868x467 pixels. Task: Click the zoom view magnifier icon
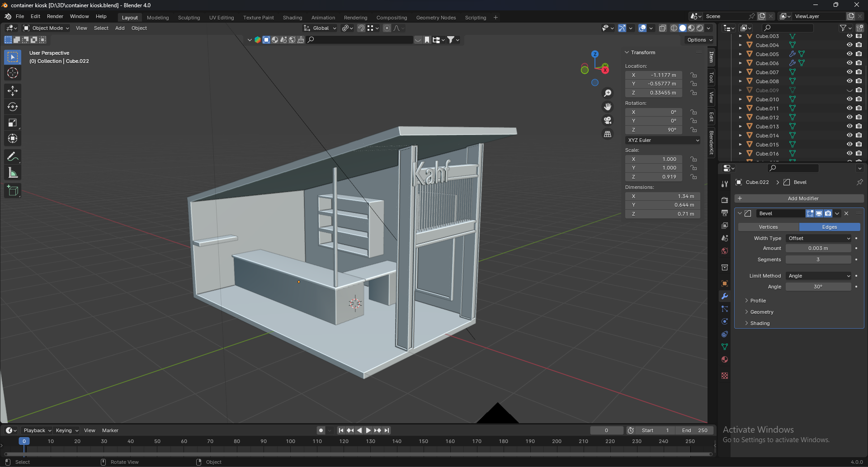(608, 93)
